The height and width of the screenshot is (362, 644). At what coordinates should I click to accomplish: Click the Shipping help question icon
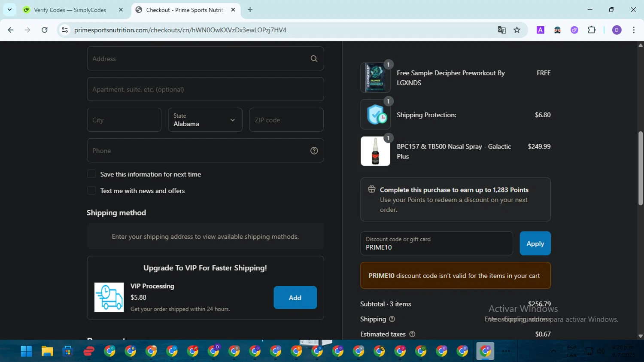click(x=392, y=319)
